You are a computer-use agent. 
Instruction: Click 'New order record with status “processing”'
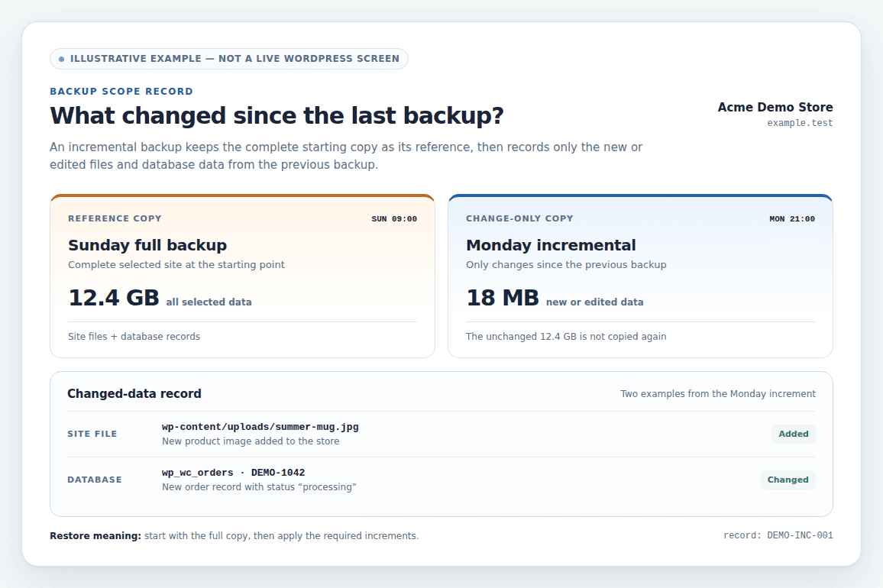tap(259, 486)
